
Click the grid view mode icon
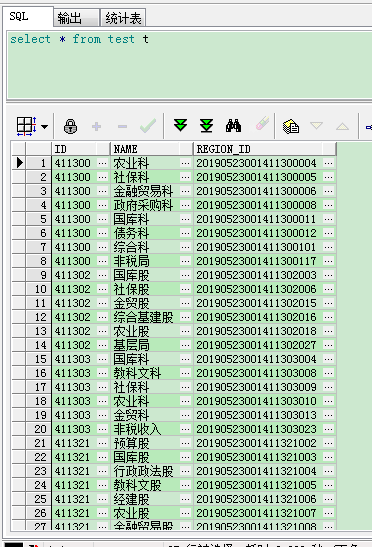[27, 126]
